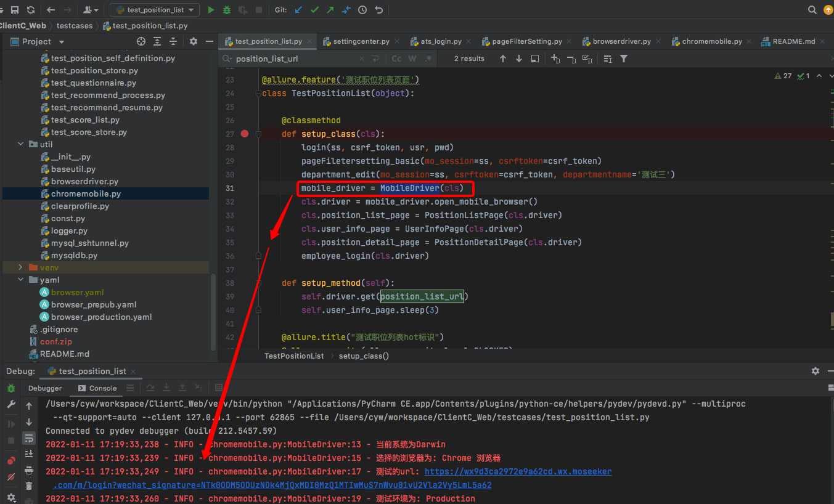Switch to chromemobile.py editor tab
Viewport: 834px width, 504px height.
[711, 41]
